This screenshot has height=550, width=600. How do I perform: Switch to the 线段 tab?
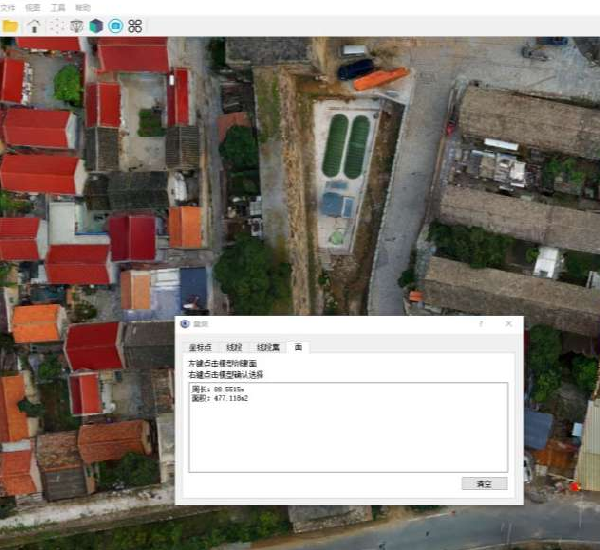[x=235, y=346]
